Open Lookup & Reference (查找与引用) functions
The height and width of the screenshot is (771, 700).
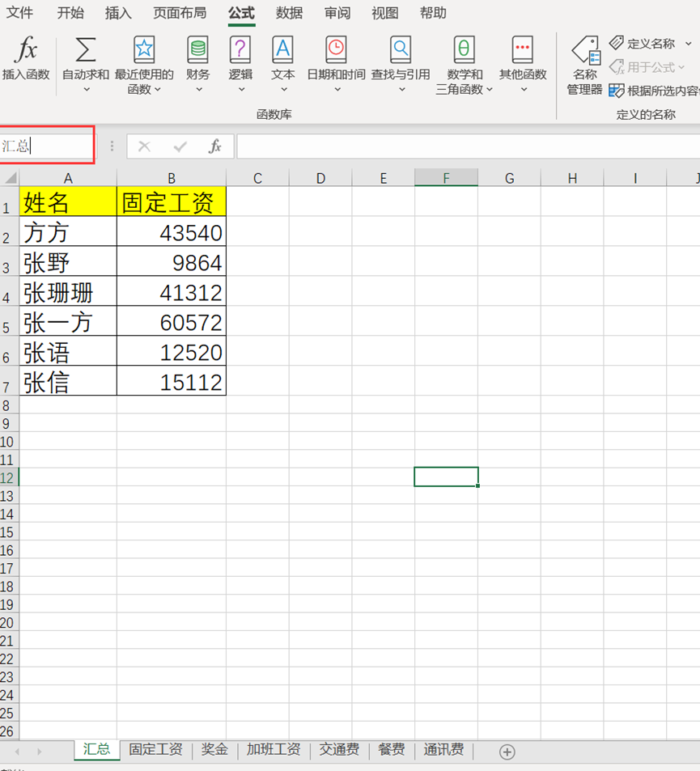[401, 64]
